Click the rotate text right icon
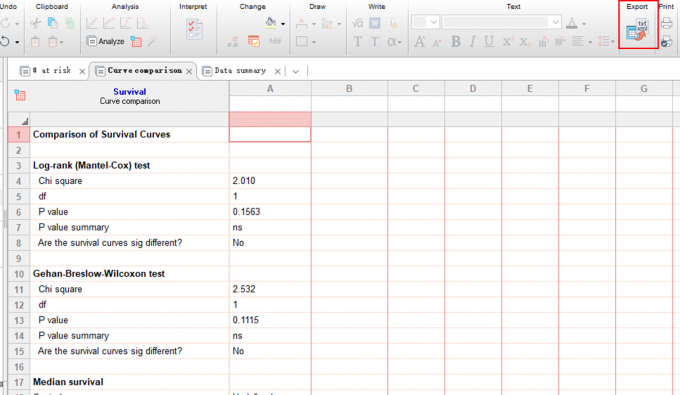680x395 pixels. [560, 42]
